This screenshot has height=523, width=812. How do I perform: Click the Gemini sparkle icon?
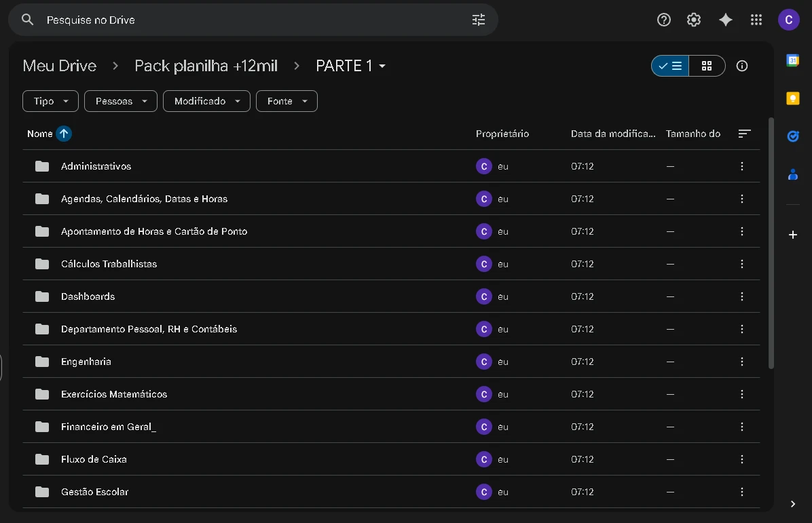click(x=726, y=20)
